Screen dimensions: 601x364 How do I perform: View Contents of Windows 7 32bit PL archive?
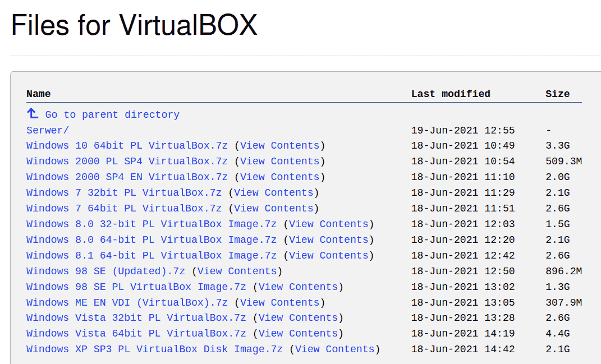click(x=274, y=193)
